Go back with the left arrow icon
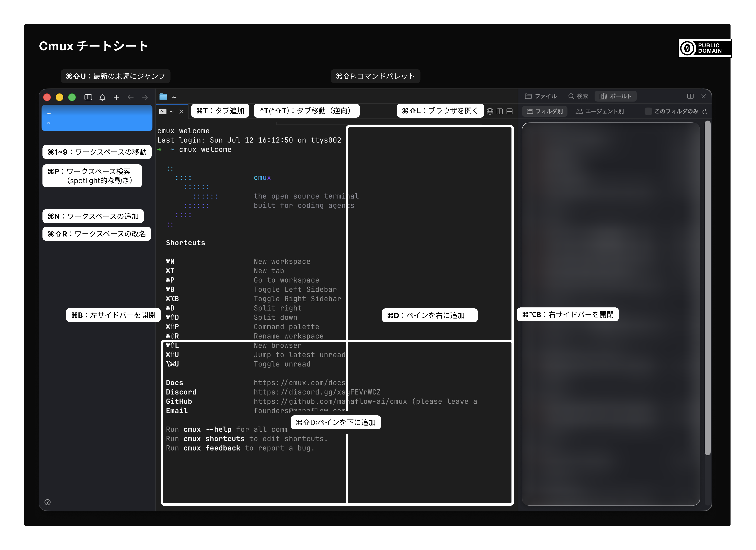756x550 pixels. [x=131, y=97]
